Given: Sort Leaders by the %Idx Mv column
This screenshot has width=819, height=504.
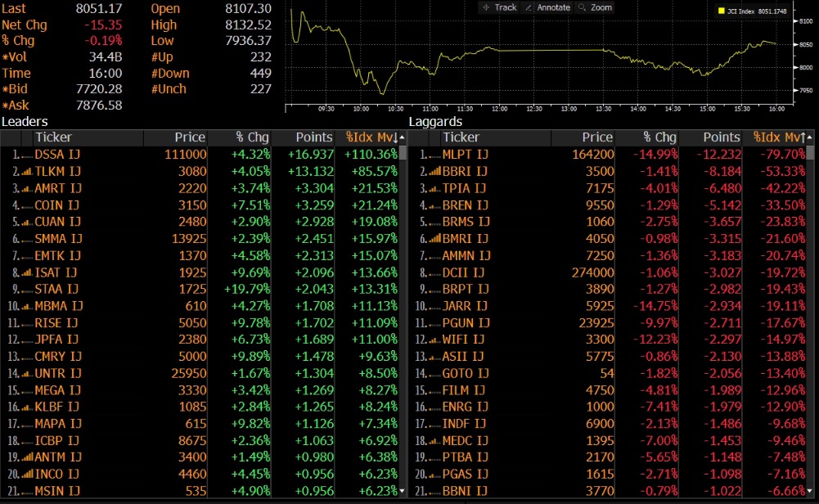Looking at the screenshot, I should click(x=371, y=137).
